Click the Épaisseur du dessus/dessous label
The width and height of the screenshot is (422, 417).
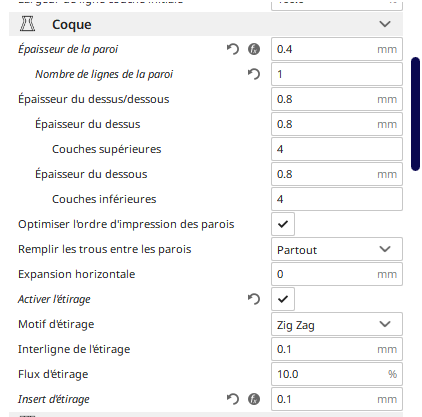click(94, 99)
